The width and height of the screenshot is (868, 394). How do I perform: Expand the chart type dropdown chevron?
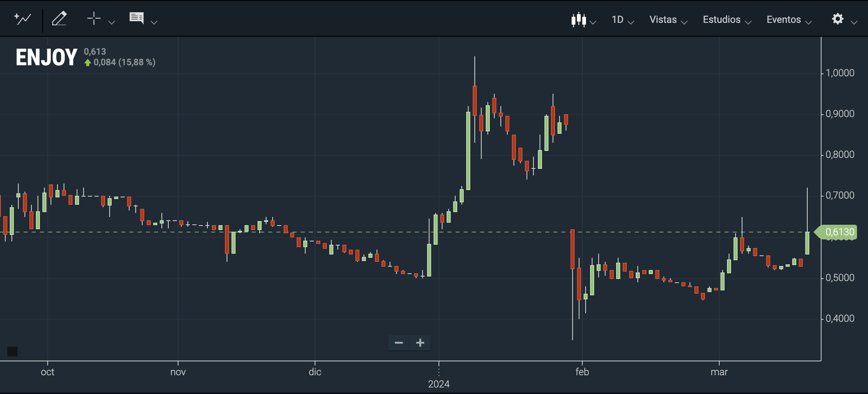click(x=593, y=23)
